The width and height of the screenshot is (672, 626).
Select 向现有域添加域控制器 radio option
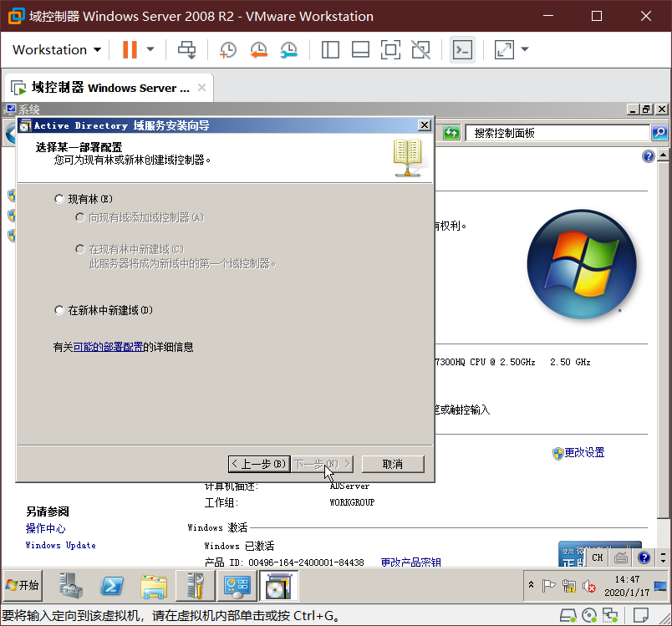[79, 217]
